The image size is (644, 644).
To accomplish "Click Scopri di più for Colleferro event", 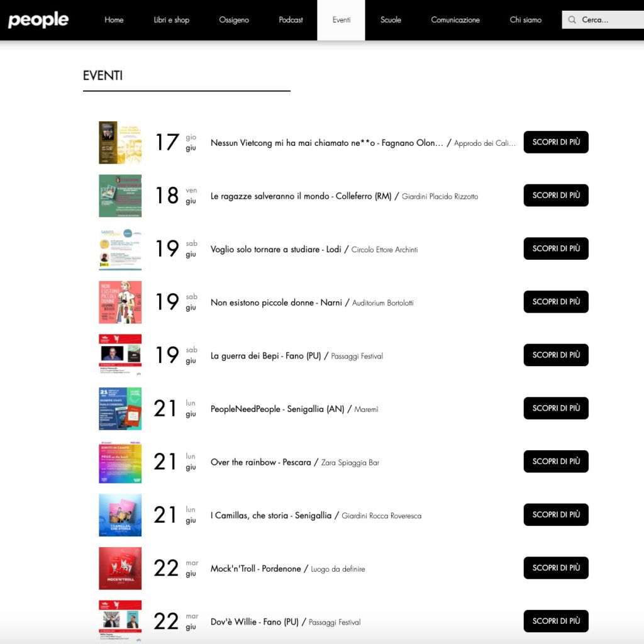I will [556, 195].
